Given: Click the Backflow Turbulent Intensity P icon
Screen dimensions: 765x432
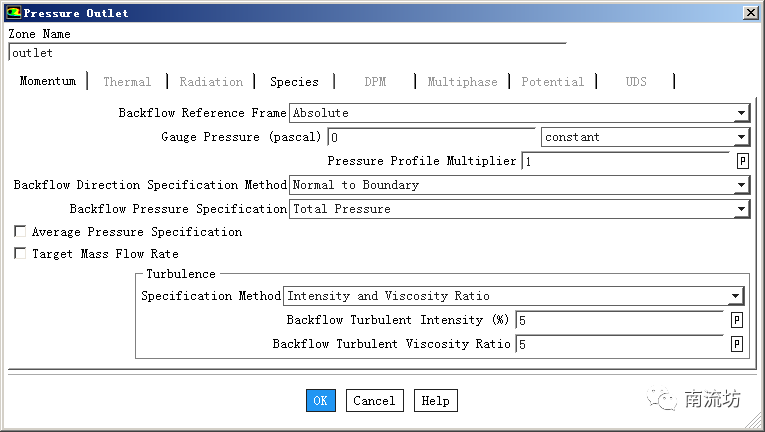Looking at the screenshot, I should click(x=736, y=320).
